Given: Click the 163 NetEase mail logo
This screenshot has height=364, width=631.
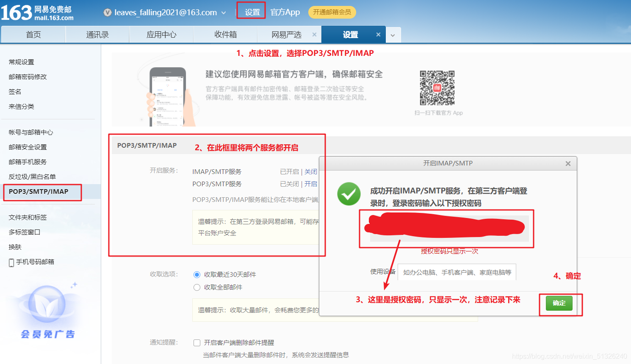Looking at the screenshot, I should (x=37, y=13).
